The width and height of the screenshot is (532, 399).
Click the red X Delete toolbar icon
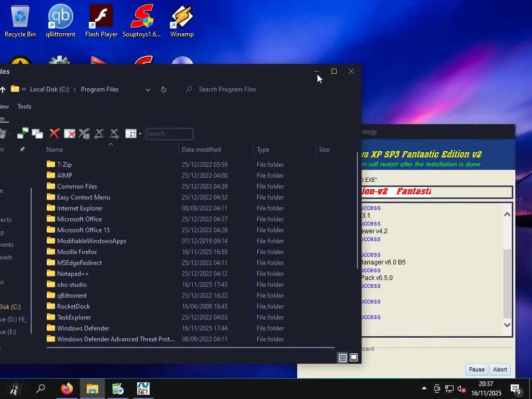54,134
